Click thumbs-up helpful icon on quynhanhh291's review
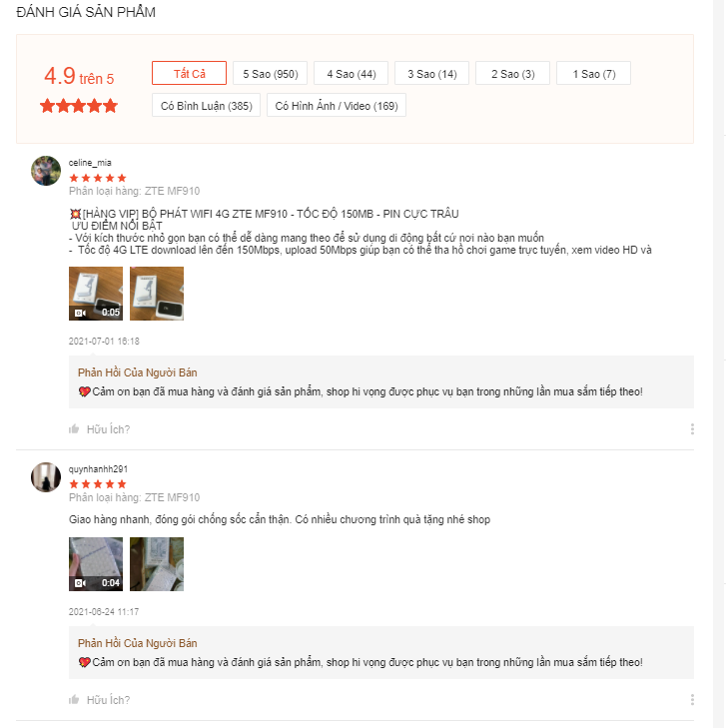The width and height of the screenshot is (726, 728). (x=74, y=700)
